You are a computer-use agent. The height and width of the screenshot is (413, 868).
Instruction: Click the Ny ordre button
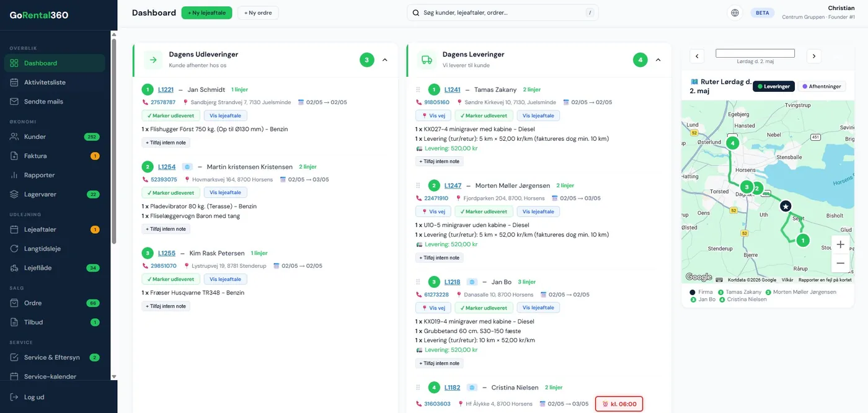click(258, 12)
